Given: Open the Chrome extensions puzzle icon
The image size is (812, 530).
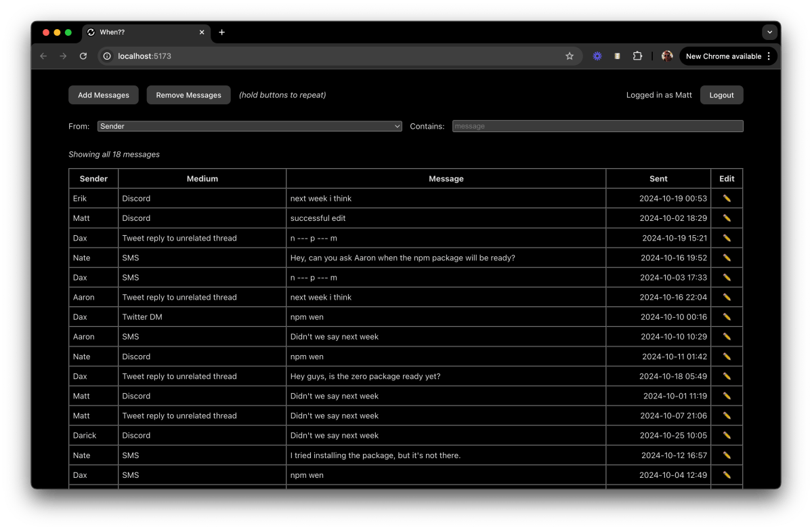Looking at the screenshot, I should [637, 56].
